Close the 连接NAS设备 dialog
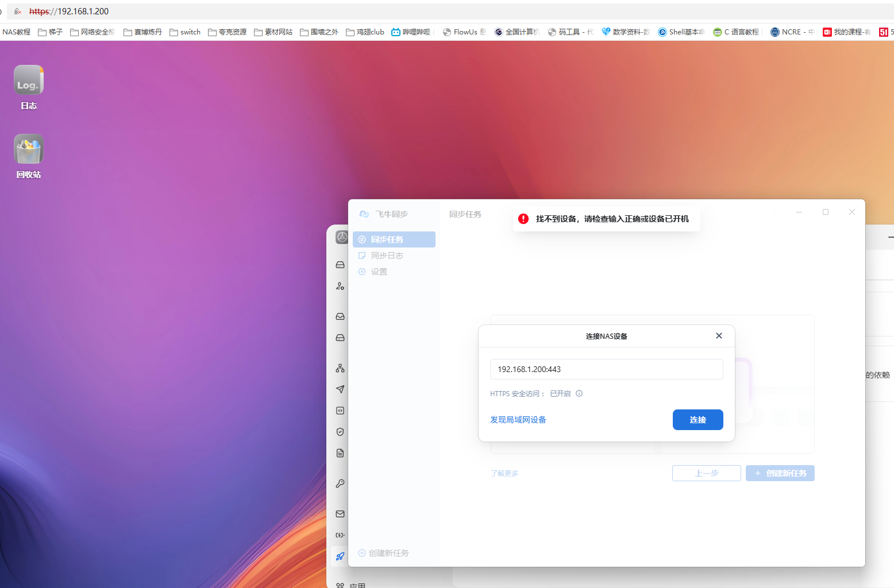Image resolution: width=894 pixels, height=588 pixels. [719, 336]
